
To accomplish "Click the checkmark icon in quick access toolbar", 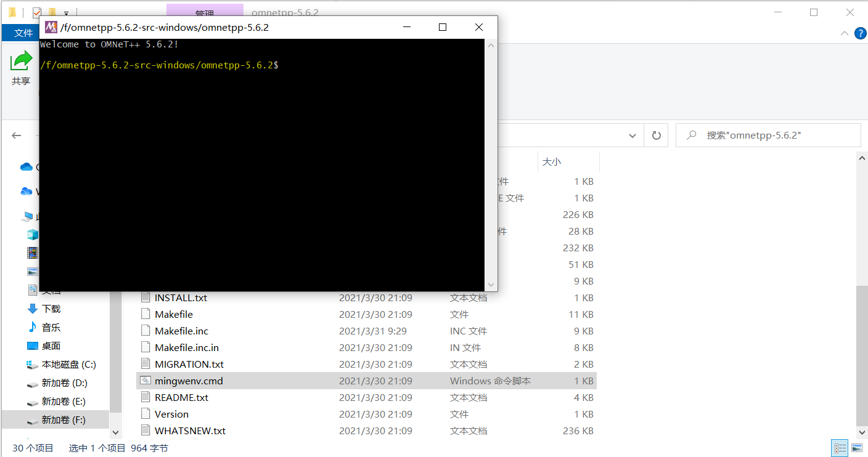I will click(36, 12).
